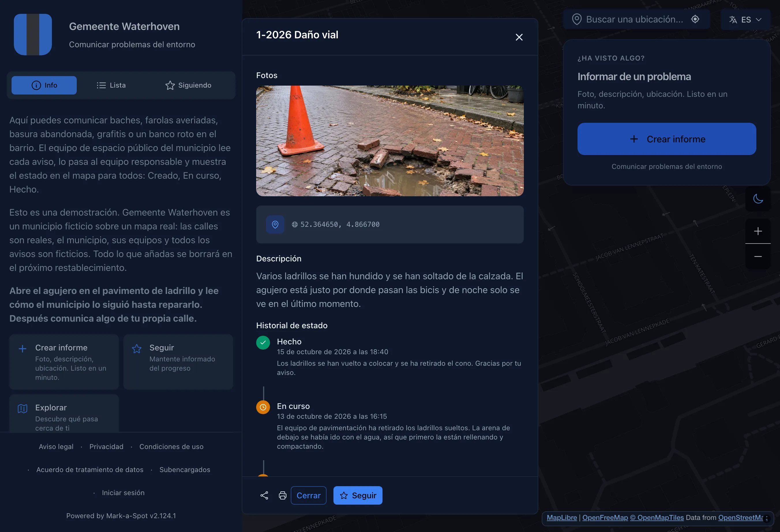Zoom out the map with minus icon
Screen dimensions: 780x532
coord(758,256)
